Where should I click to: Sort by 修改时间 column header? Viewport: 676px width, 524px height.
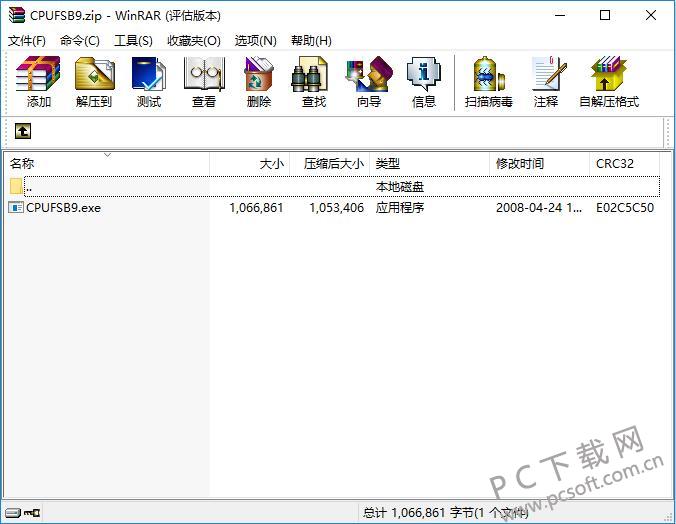click(540, 163)
